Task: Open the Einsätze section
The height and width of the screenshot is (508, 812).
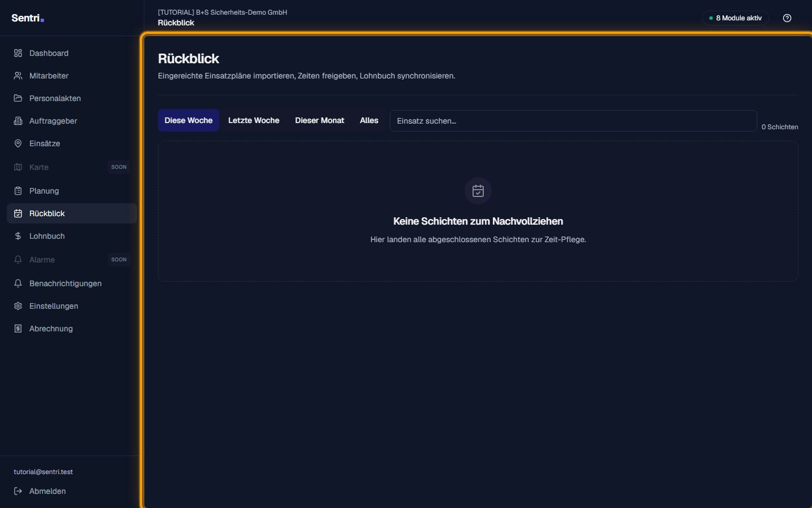Action: (x=72, y=143)
